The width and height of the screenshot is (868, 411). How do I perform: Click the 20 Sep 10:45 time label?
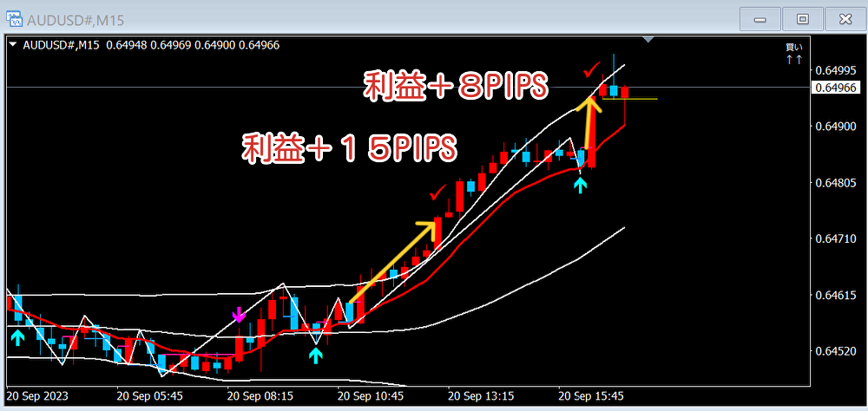click(x=371, y=396)
